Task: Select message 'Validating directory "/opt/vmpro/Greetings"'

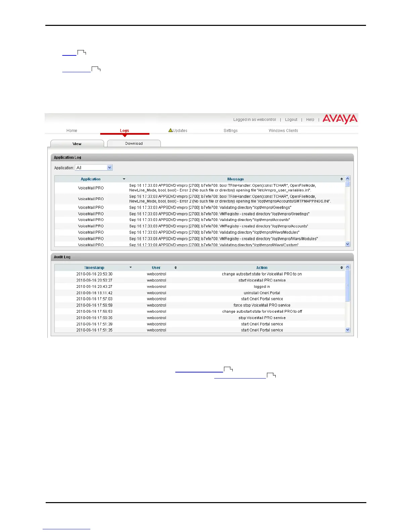Action: click(x=210, y=208)
